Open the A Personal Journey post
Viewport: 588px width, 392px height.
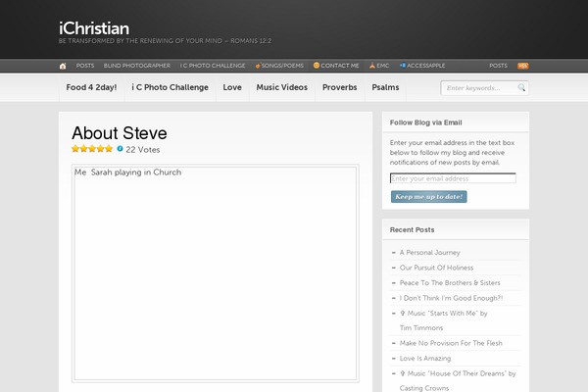click(x=430, y=253)
